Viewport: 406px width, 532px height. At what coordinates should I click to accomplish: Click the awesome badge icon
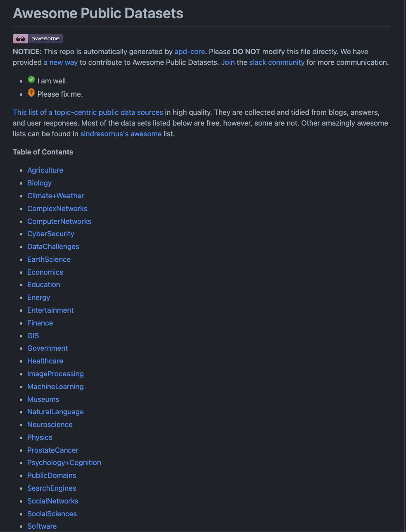pos(38,38)
